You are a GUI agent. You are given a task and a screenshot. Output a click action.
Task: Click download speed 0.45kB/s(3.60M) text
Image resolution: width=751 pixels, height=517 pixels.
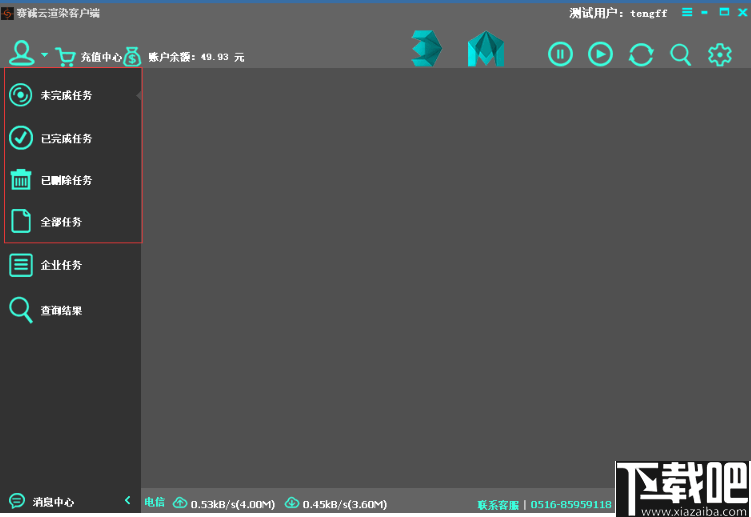pos(345,504)
